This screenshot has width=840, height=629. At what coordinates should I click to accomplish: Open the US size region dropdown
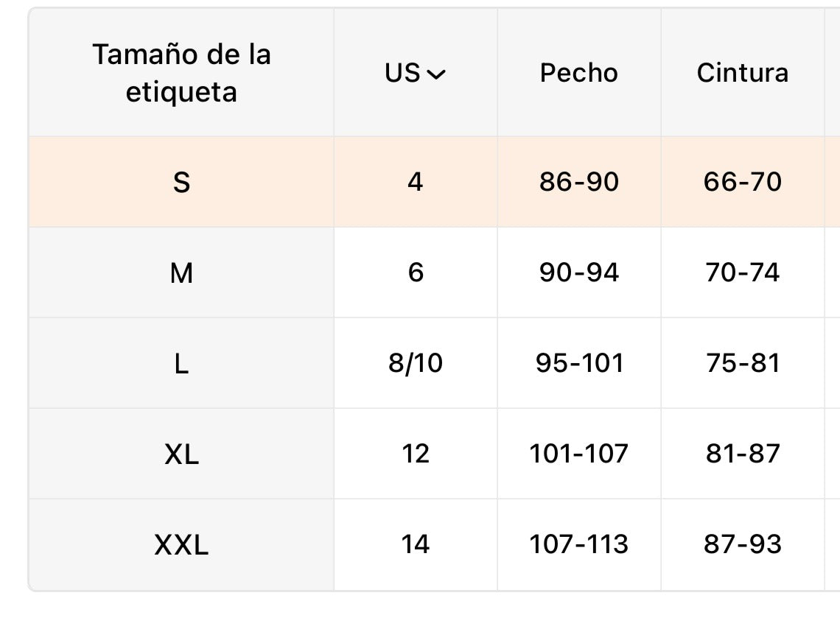click(x=415, y=73)
